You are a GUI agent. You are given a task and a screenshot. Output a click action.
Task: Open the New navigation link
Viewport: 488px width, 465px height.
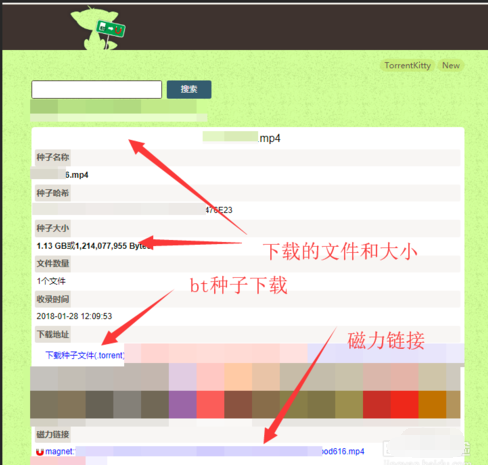[x=451, y=65]
